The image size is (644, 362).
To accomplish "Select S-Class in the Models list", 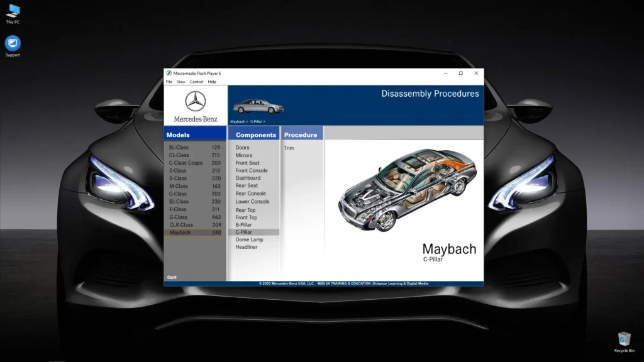I will pyautogui.click(x=179, y=178).
